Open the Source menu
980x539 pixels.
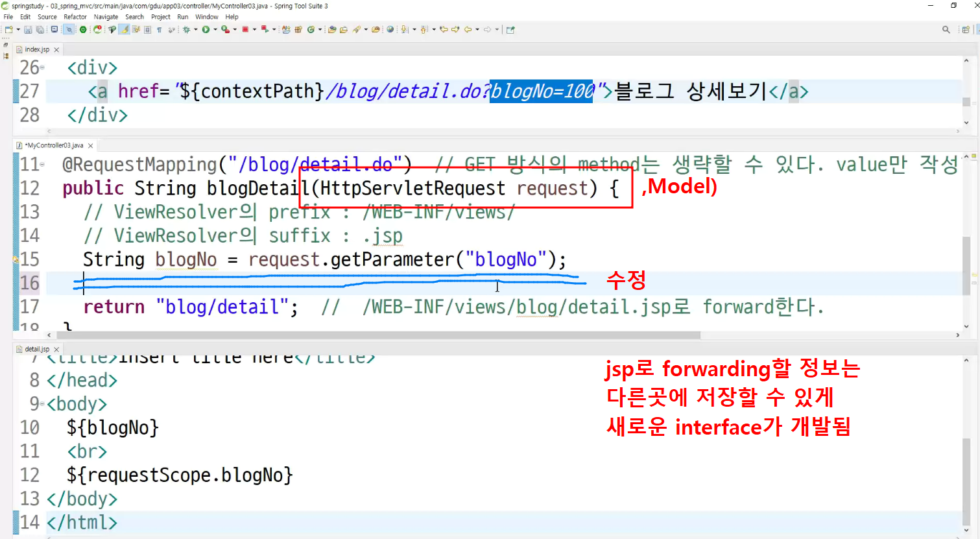click(x=47, y=17)
